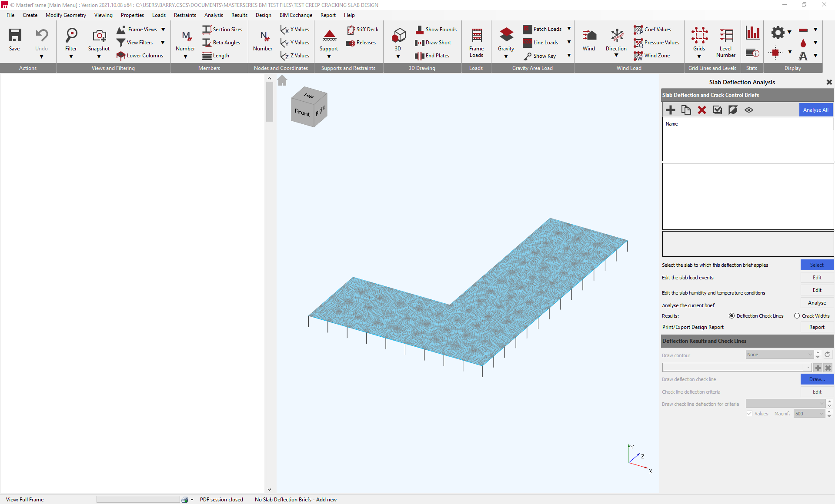Open the Stiff Deck tool
Viewport: 835px width, 504px height.
(364, 29)
